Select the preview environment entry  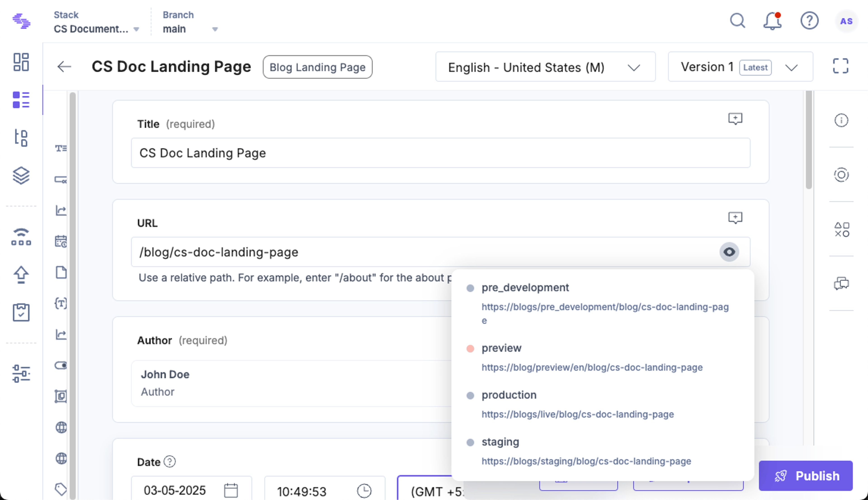tap(501, 348)
